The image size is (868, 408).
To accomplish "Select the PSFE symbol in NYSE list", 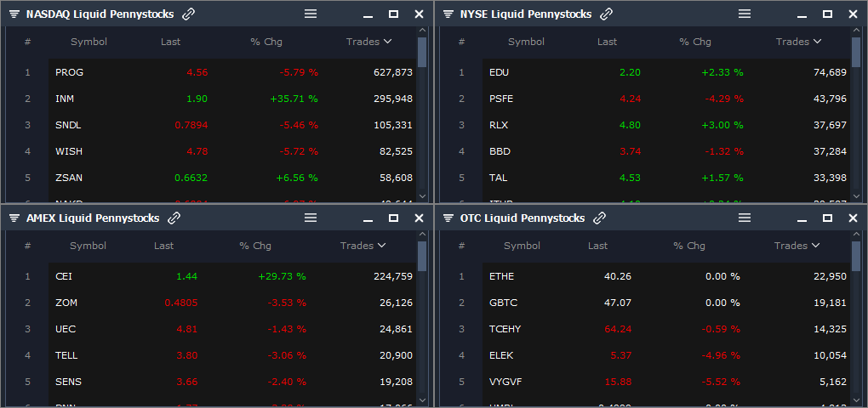I will (501, 99).
